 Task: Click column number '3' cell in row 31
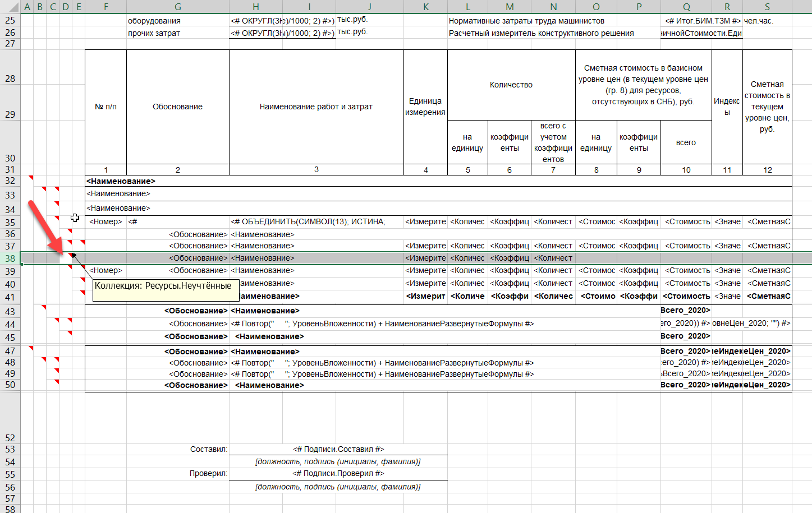pos(316,169)
